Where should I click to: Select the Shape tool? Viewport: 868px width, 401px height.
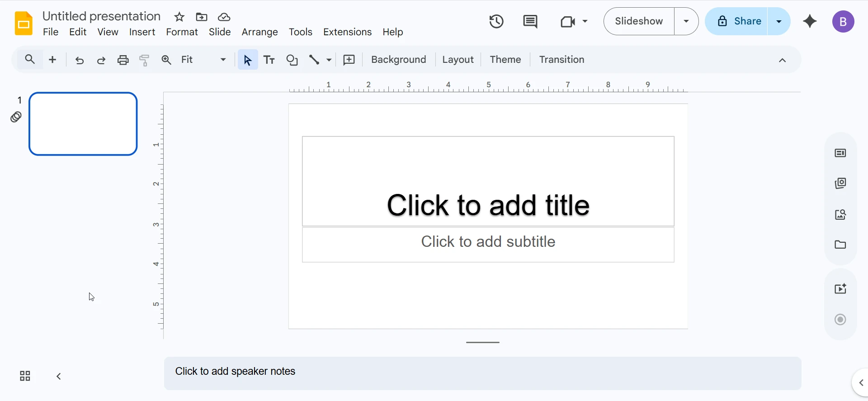point(292,60)
